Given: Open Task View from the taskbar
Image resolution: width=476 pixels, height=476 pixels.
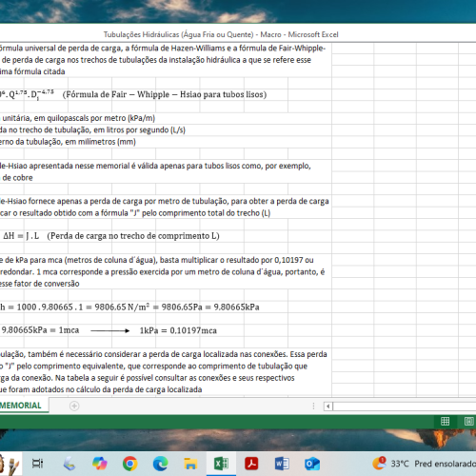Looking at the screenshot, I should (x=37, y=464).
